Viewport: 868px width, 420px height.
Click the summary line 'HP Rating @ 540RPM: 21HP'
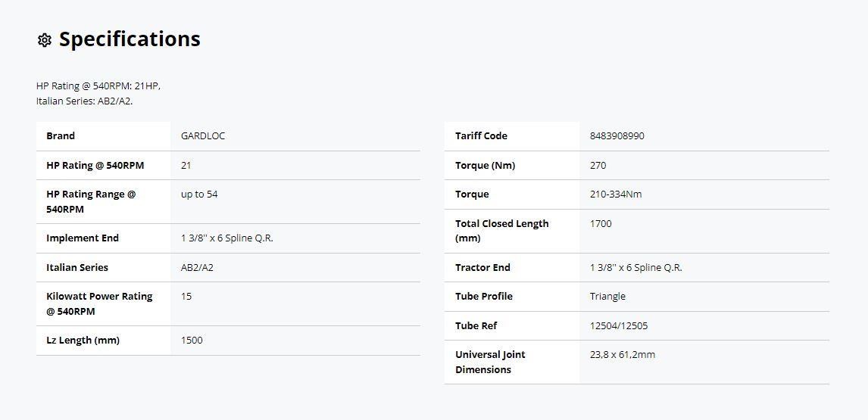pos(98,86)
